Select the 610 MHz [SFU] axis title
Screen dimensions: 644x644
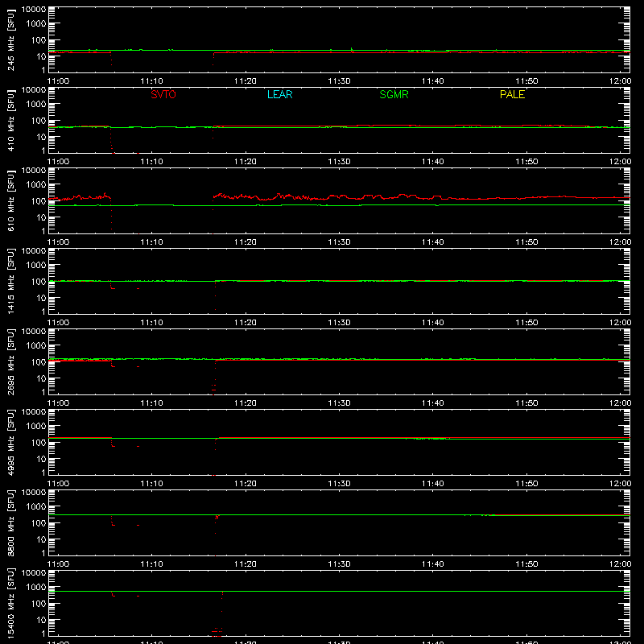(11, 200)
